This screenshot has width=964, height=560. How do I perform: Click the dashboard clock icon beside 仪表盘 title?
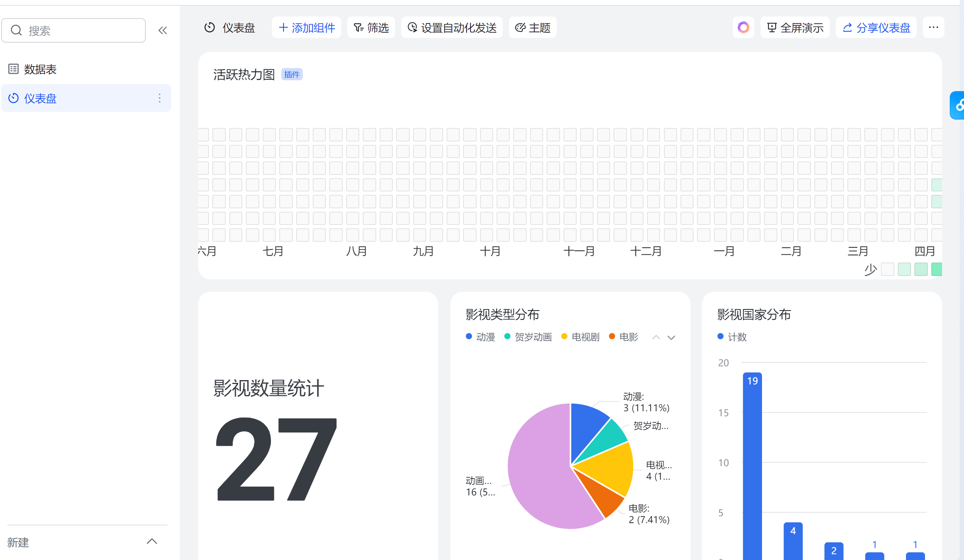click(x=210, y=28)
